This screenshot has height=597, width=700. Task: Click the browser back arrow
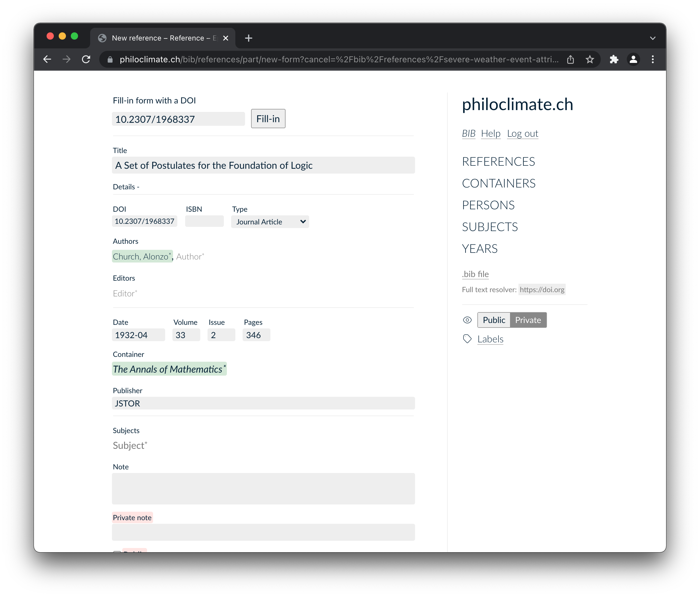click(47, 60)
